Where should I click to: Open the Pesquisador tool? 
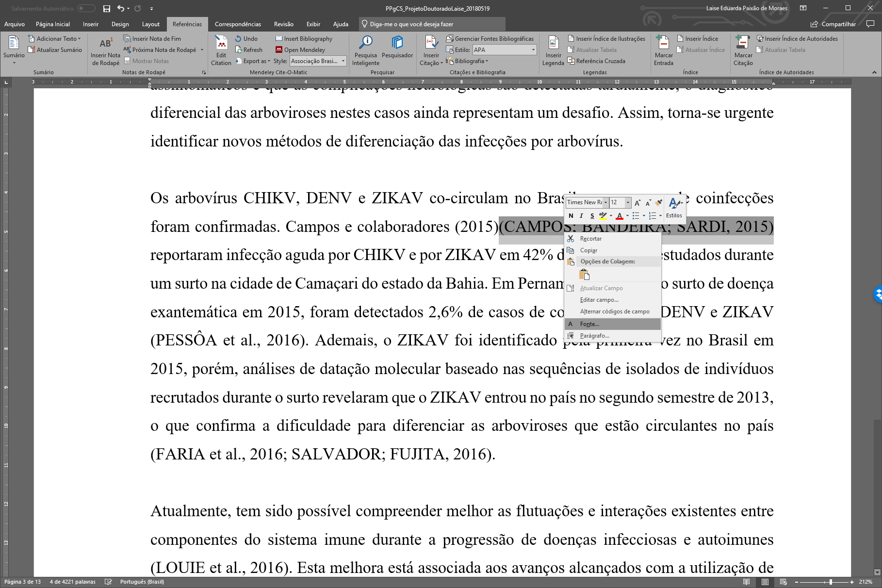tap(397, 47)
